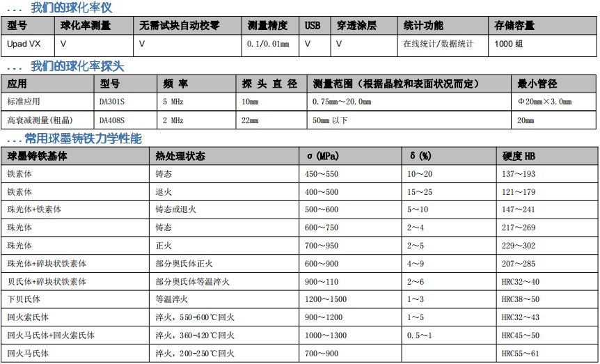Select the 下贝氏体 matrix cell

[24, 299]
